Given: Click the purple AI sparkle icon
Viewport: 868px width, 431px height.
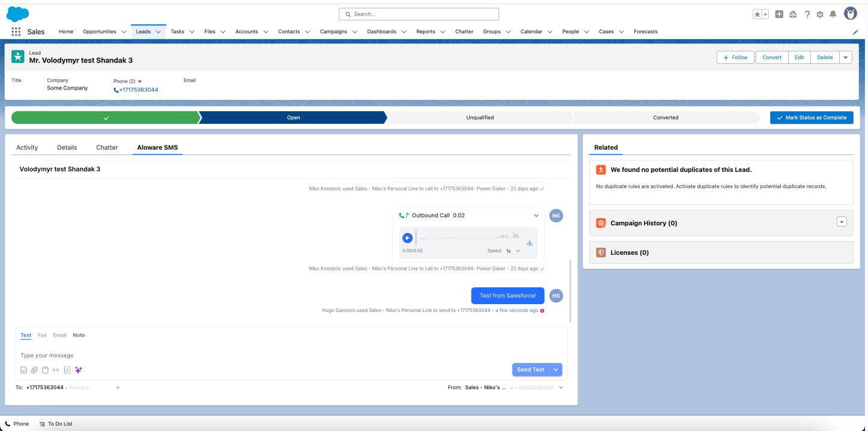Looking at the screenshot, I should pos(78,370).
